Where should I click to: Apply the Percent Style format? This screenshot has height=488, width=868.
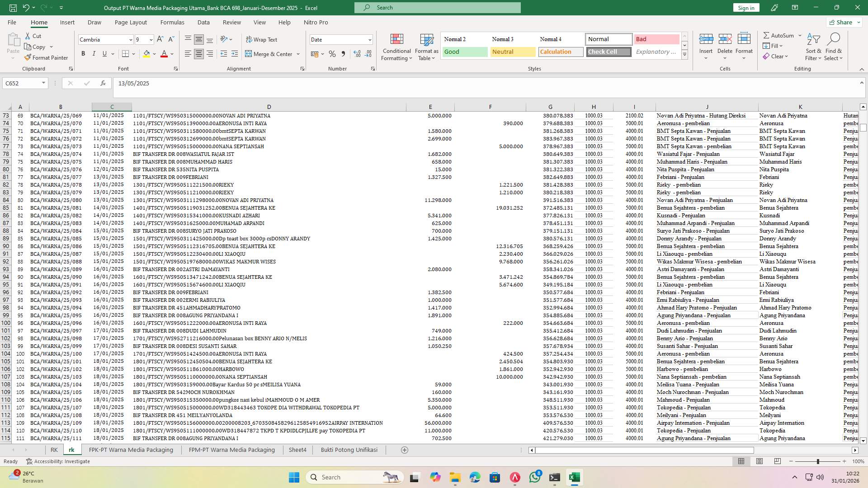332,54
